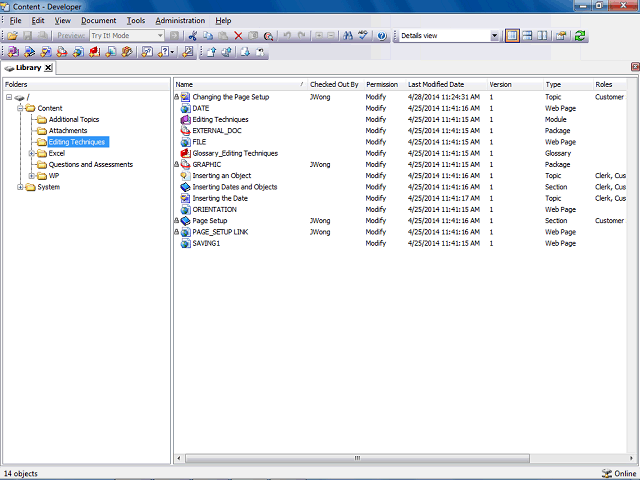Click the ABC spell check icon
This screenshot has width=640, height=480.
(363, 36)
